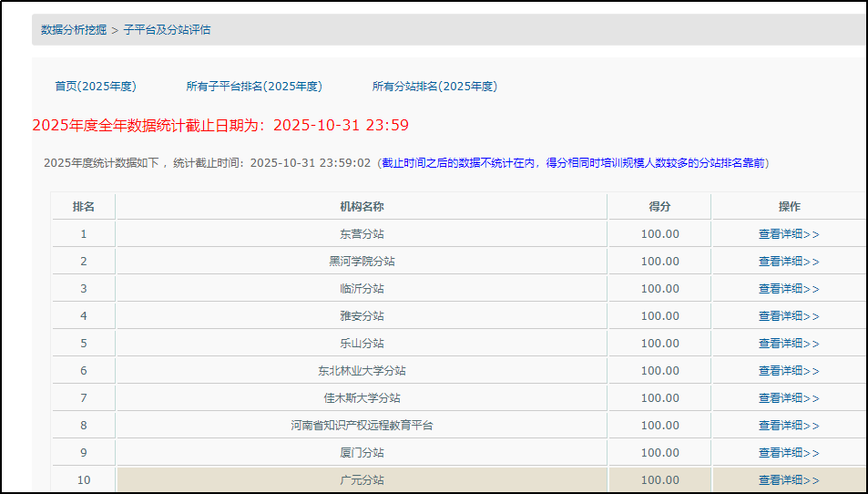
Task: View details for 乐山分站
Action: [789, 344]
